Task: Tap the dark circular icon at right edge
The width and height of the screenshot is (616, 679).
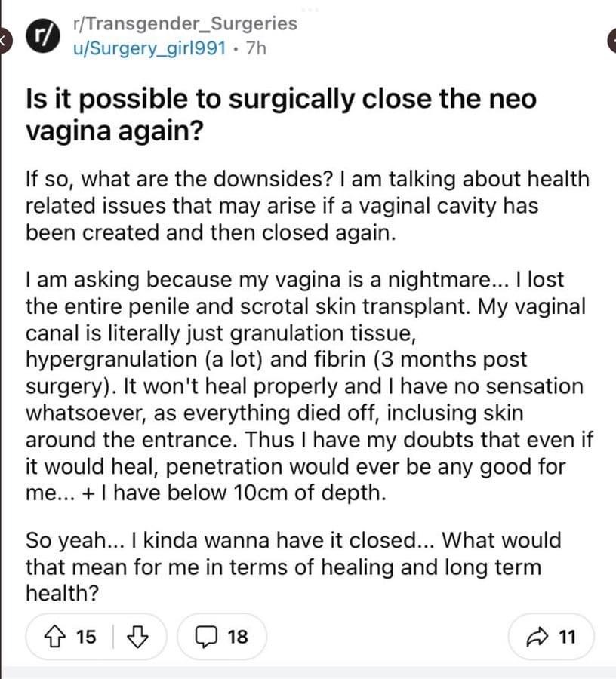Action: tap(611, 41)
